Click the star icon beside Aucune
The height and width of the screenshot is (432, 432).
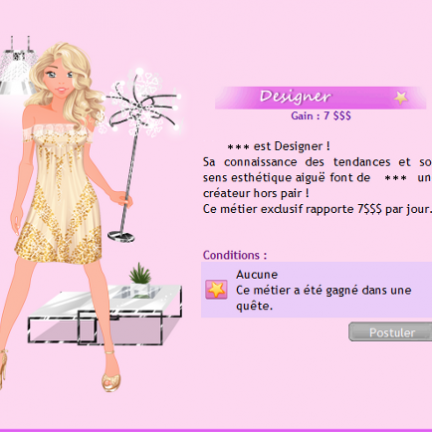point(216,289)
